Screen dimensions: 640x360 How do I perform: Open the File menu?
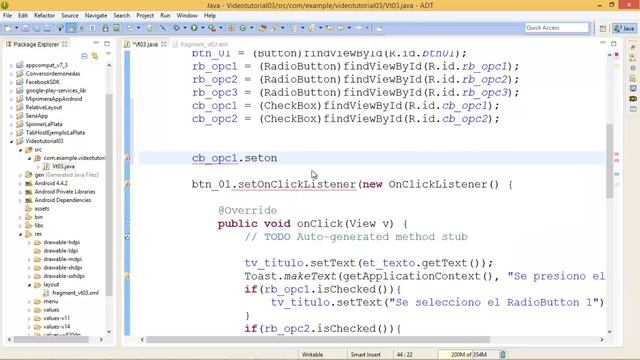pos(7,16)
